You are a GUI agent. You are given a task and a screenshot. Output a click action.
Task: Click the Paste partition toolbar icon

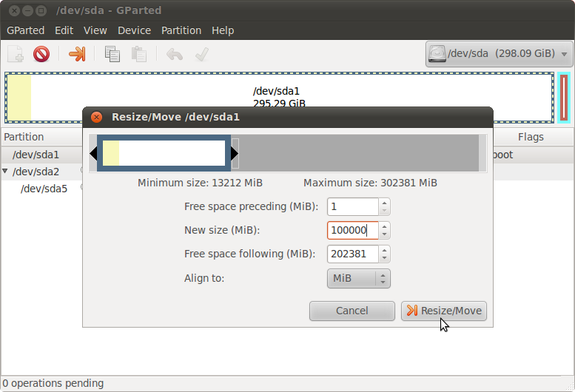[x=139, y=54]
